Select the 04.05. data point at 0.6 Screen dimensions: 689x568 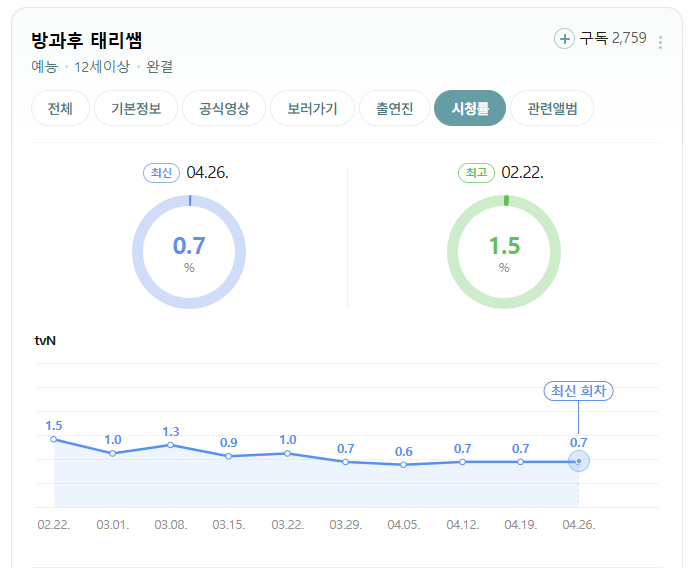point(403,465)
